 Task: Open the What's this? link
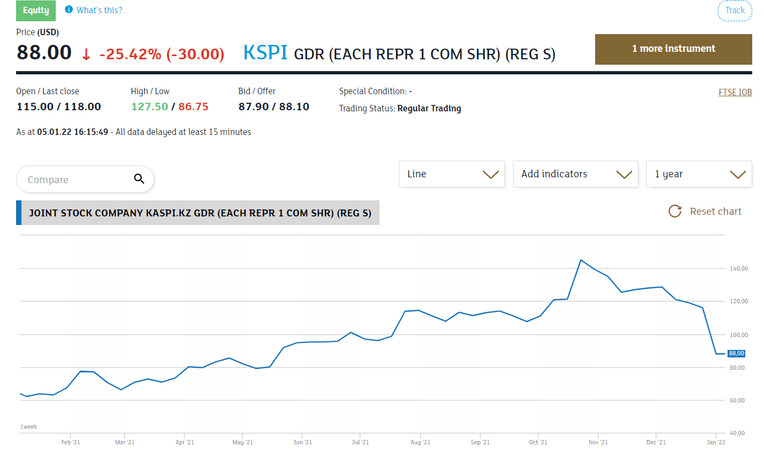pyautogui.click(x=99, y=10)
